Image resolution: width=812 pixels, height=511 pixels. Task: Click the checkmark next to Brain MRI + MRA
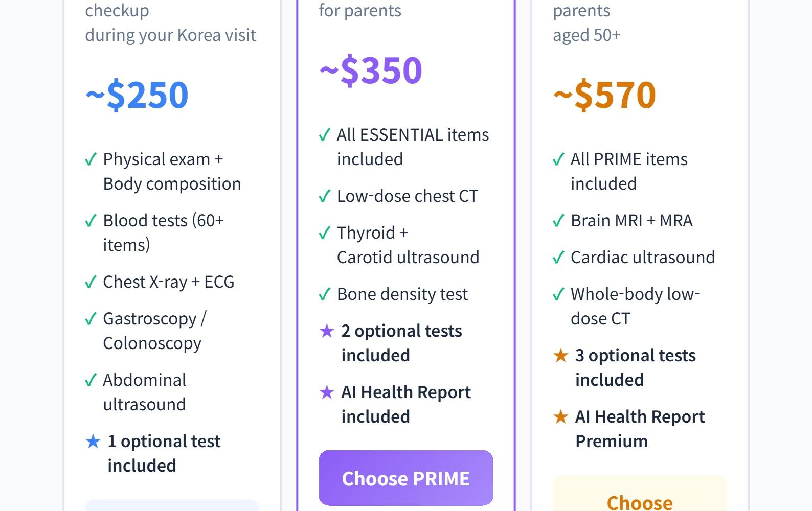point(558,221)
